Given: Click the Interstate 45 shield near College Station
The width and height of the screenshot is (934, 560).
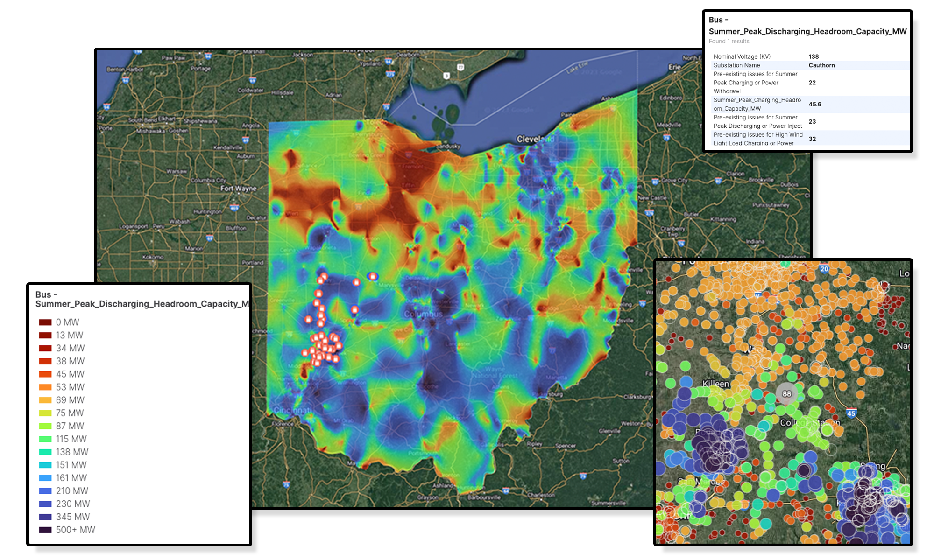Looking at the screenshot, I should [x=851, y=411].
